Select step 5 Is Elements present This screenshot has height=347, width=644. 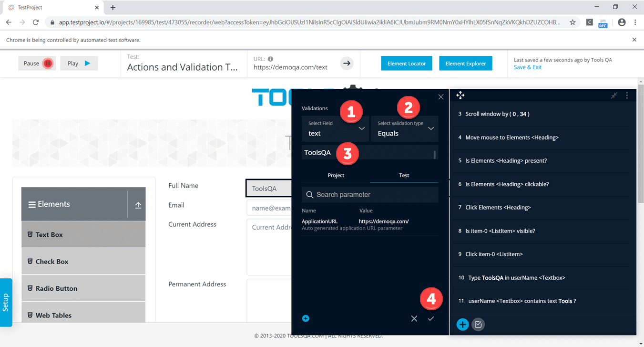[543, 161]
